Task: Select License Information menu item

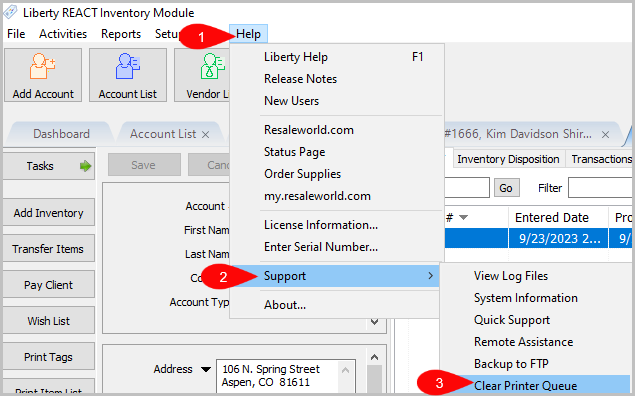Action: pyautogui.click(x=337, y=225)
